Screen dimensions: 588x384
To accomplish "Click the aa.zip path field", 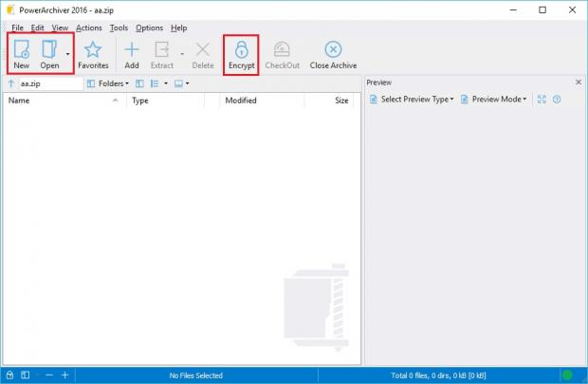I will tap(49, 83).
